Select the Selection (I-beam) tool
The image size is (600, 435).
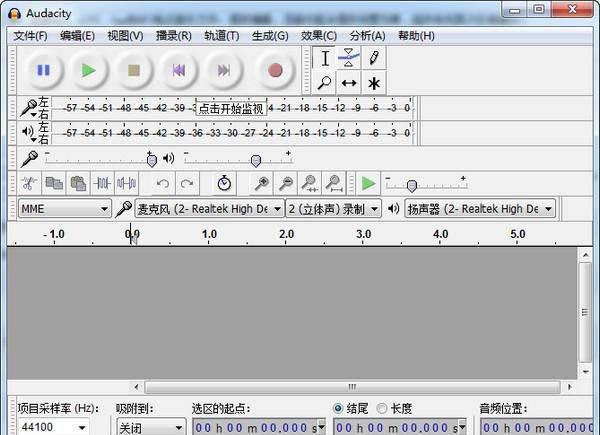324,58
